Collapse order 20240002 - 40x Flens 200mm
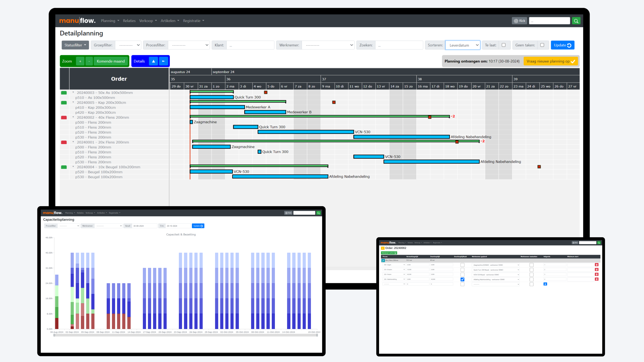This screenshot has width=644, height=362. click(73, 117)
